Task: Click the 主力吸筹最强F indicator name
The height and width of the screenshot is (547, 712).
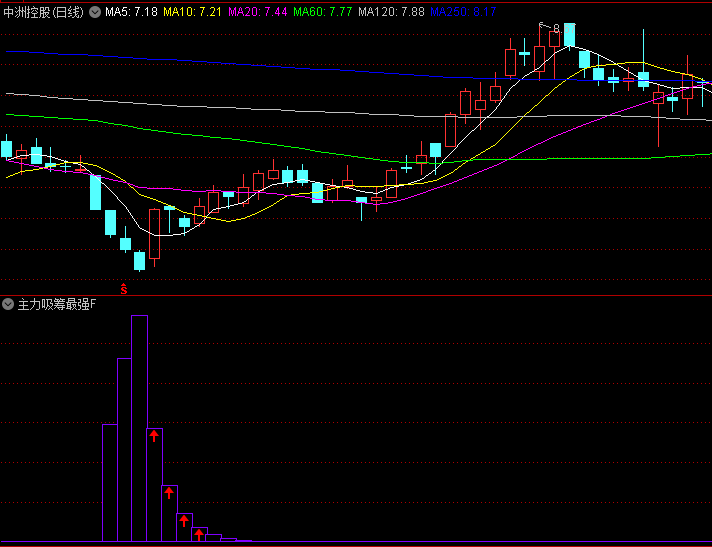Action: [58, 304]
